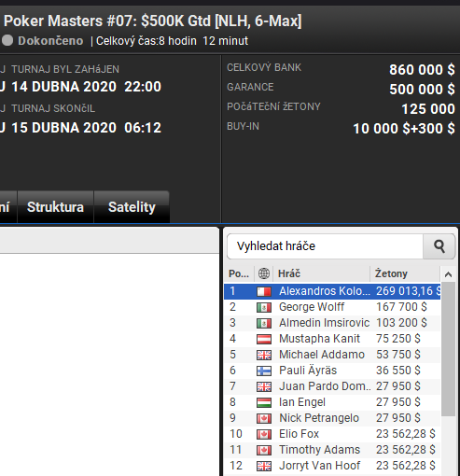Select the Timothy Adams row
Screen dimensions: 460x476
332,450
